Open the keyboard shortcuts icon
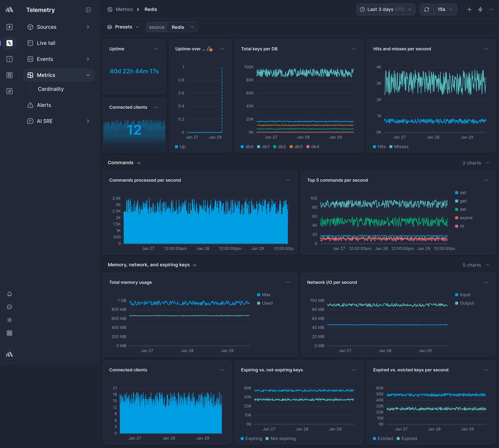This screenshot has height=448, width=499. pyautogui.click(x=9, y=333)
